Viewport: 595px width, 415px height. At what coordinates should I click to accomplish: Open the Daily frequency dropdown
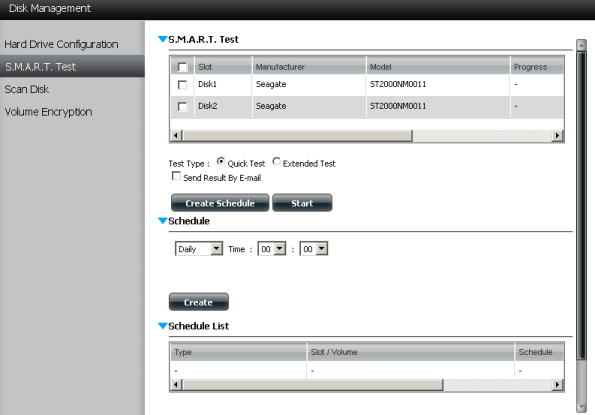point(199,249)
